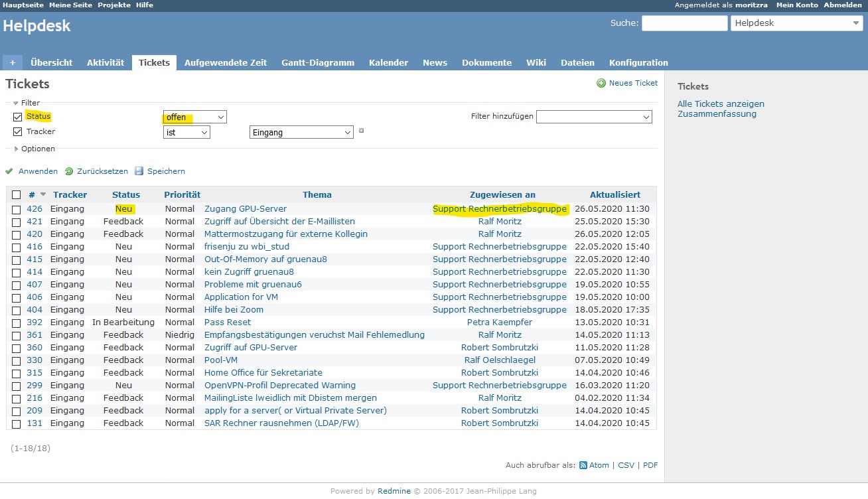Check the box for ticket 426

[x=17, y=209]
